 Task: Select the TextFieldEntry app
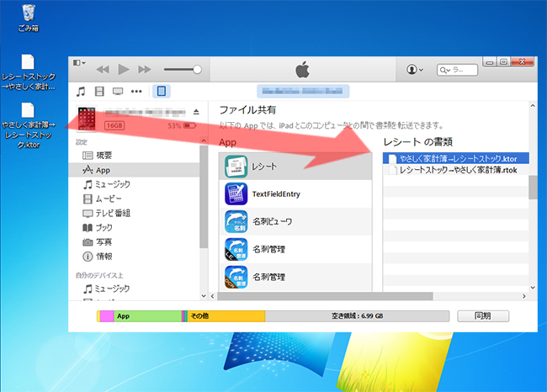295,194
